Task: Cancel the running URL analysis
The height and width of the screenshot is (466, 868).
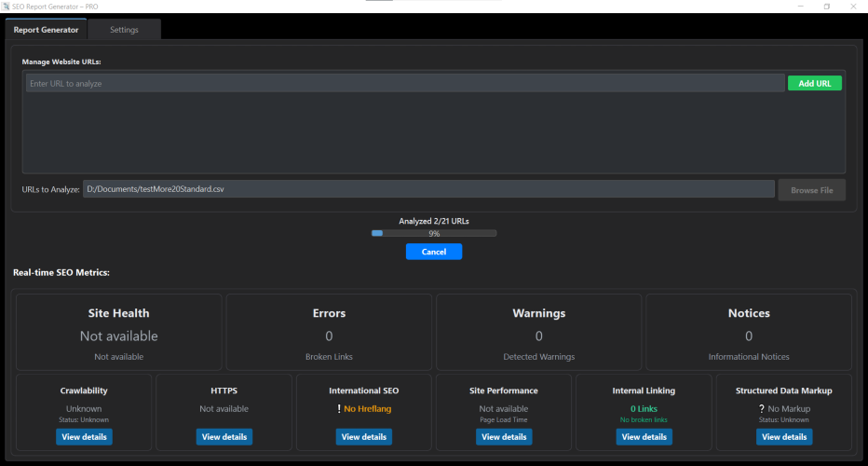Action: 433,252
